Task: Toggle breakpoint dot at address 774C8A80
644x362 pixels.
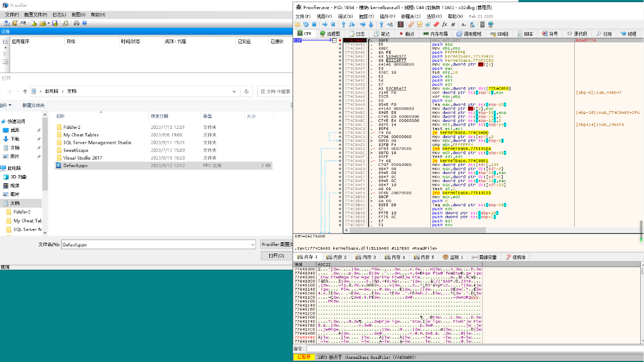Action: click(340, 41)
